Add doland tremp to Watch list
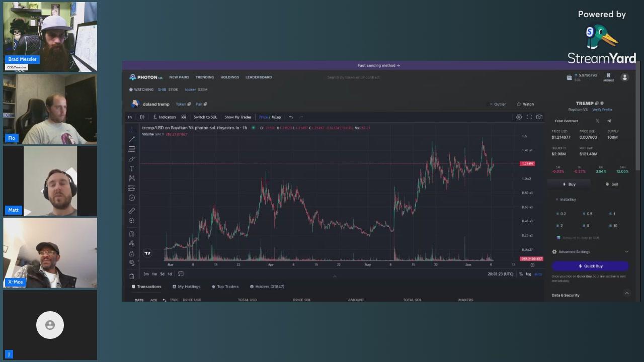The height and width of the screenshot is (362, 644). (525, 104)
